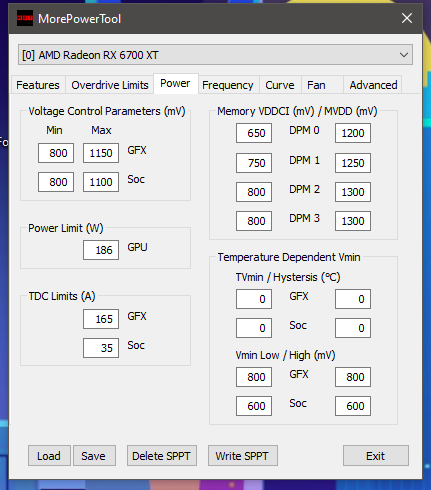
Task: Open the AMD Radeon RX 6700 XT GPU dropdown
Action: pos(215,55)
